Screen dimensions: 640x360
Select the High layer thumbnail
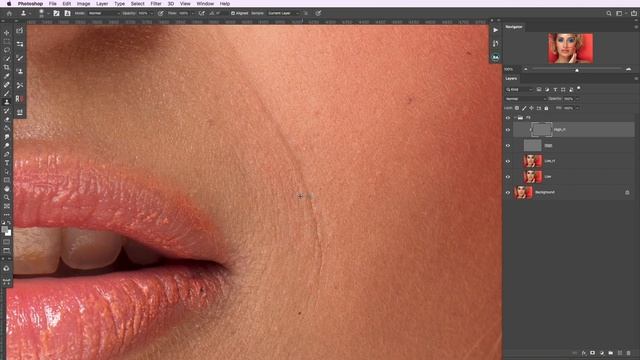tap(533, 145)
